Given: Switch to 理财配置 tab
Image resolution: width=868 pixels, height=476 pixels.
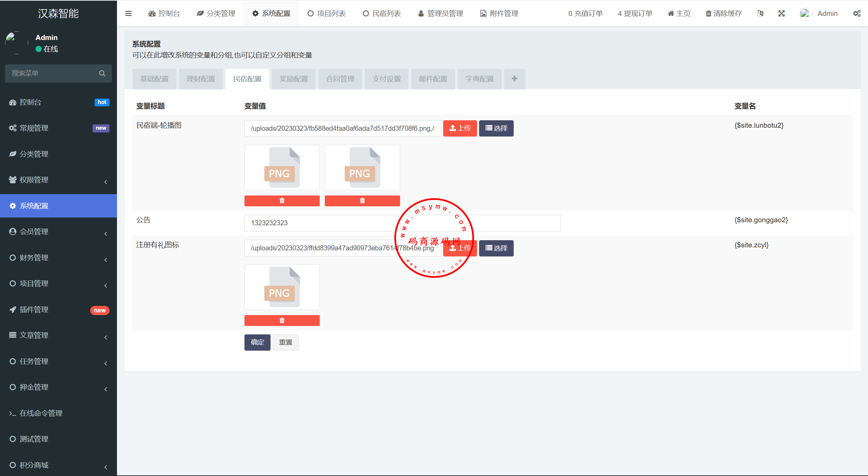Looking at the screenshot, I should tap(201, 79).
